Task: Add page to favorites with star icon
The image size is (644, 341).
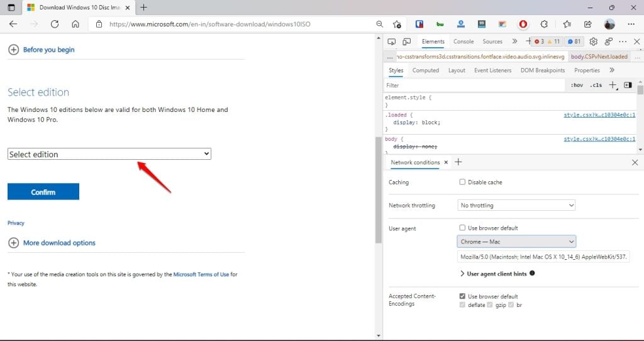Action: point(397,25)
